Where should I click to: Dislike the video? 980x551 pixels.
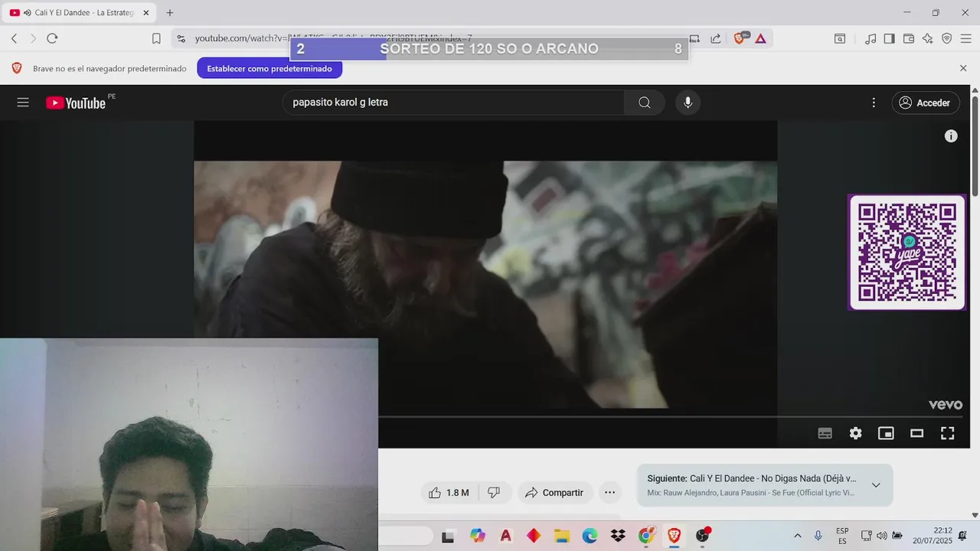(494, 493)
